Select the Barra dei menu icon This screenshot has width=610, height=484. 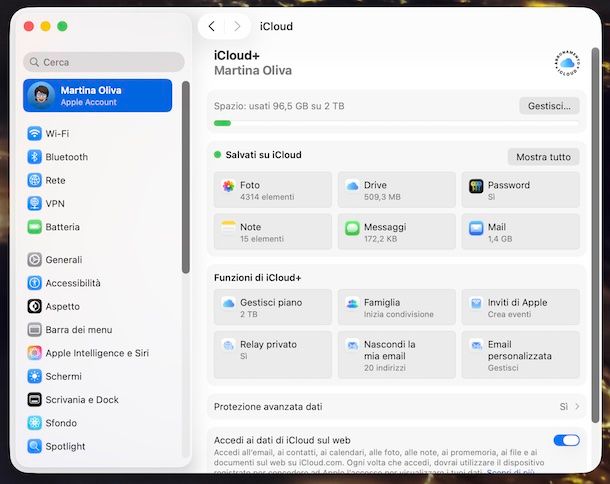35,330
